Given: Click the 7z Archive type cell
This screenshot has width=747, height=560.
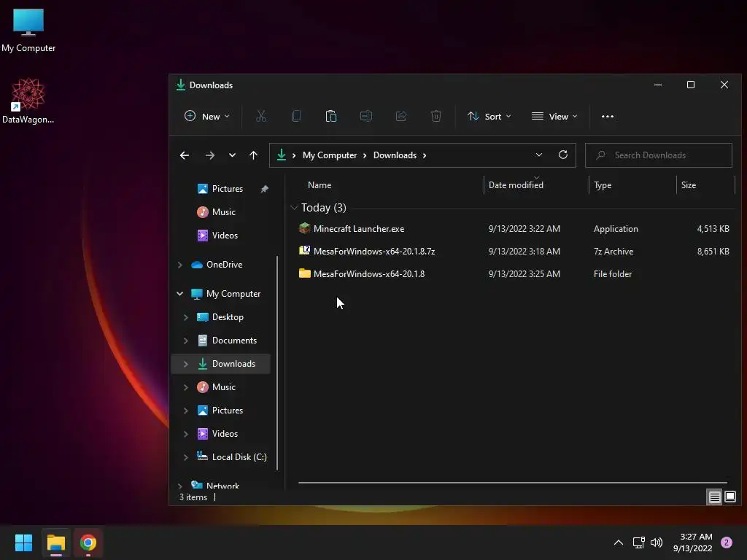Looking at the screenshot, I should point(614,251).
